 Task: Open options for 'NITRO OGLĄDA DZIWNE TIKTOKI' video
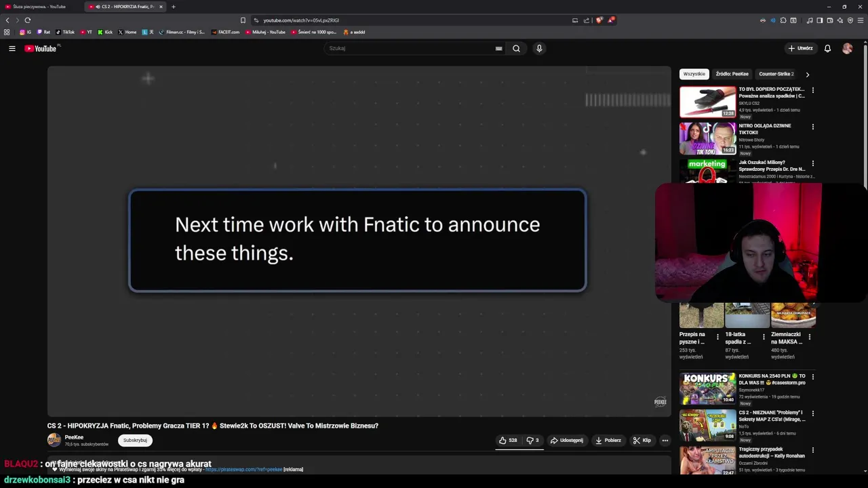pyautogui.click(x=813, y=127)
